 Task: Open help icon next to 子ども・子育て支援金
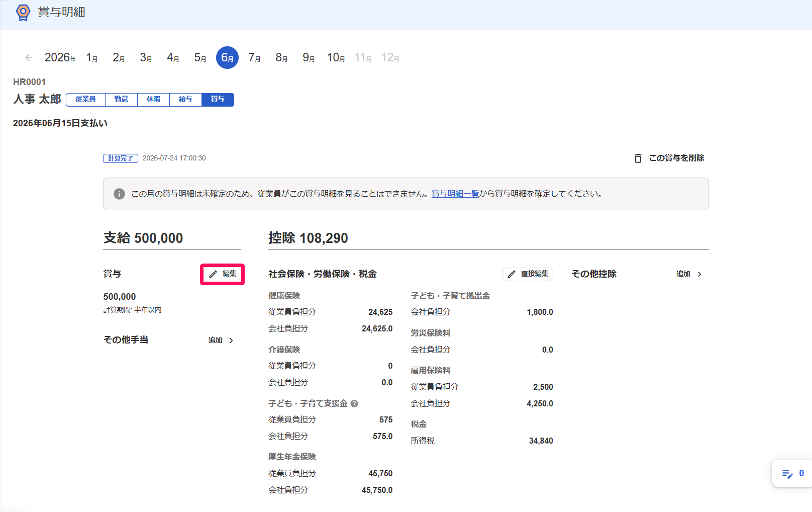[354, 403]
